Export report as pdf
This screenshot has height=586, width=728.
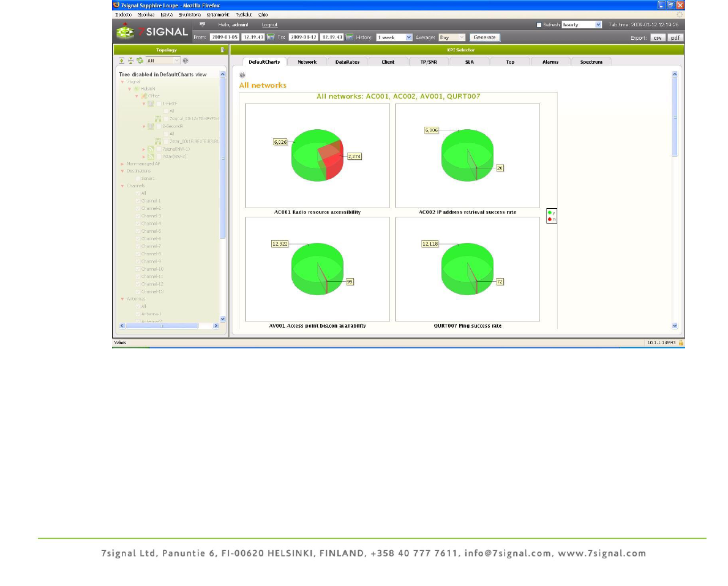[x=675, y=37]
